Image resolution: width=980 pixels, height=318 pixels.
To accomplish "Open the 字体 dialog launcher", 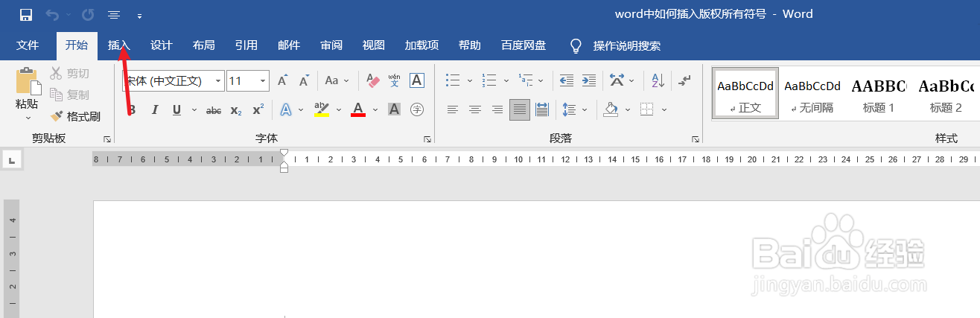I will [427, 139].
